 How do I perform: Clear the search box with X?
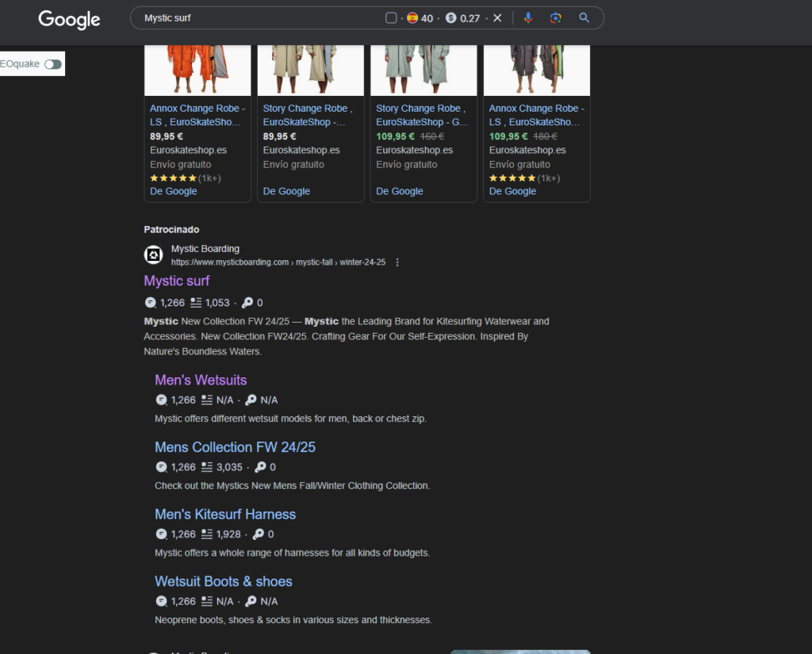497,18
